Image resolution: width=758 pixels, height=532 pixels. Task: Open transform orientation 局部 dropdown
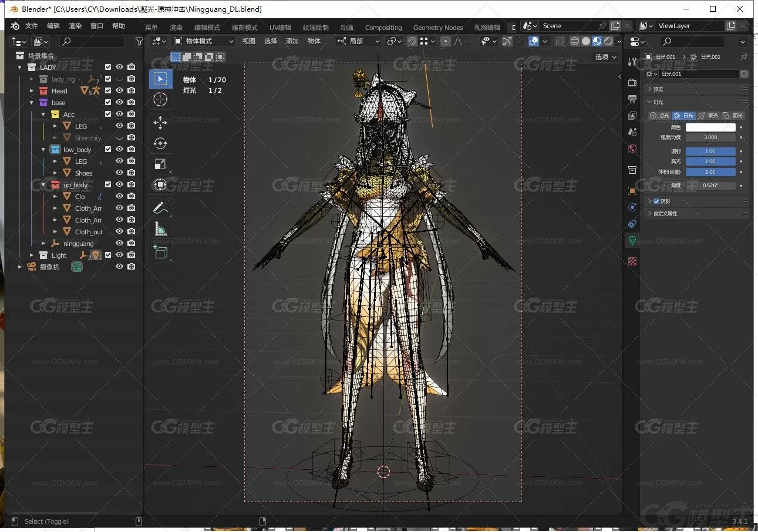pyautogui.click(x=358, y=41)
